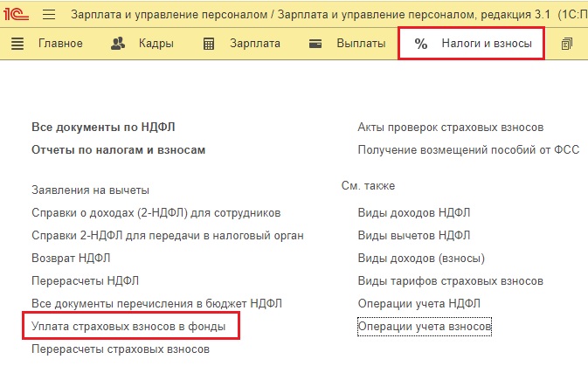Click the См. также heading
Image resolution: width=588 pixels, height=373 pixels.
(x=368, y=185)
